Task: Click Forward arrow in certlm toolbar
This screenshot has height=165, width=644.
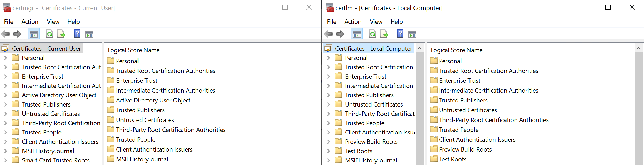Action: tap(340, 34)
